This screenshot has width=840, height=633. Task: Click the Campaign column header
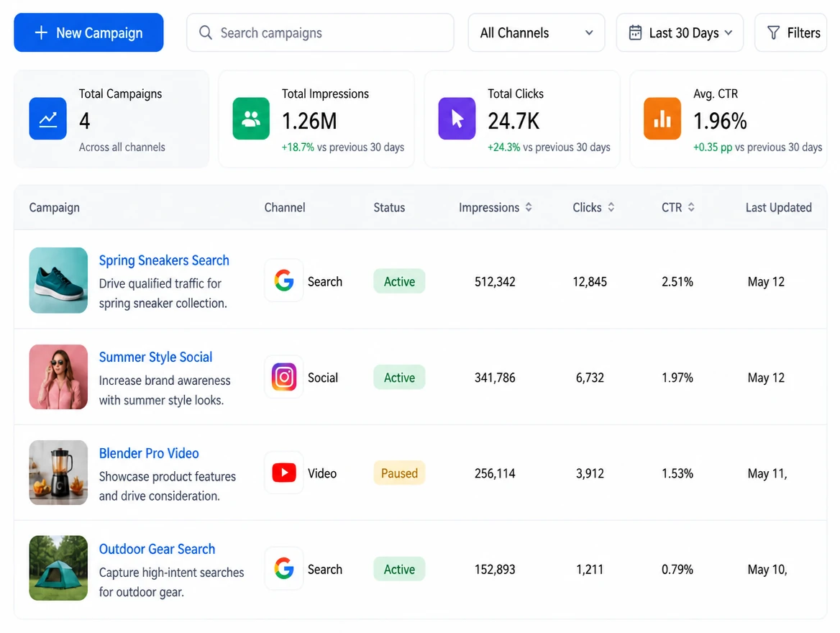(x=54, y=207)
